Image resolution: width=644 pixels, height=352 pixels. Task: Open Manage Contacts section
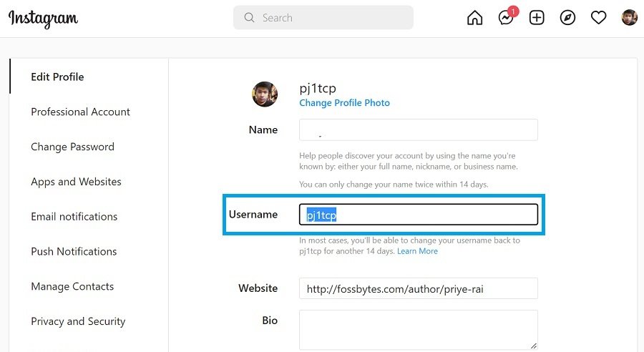(72, 286)
